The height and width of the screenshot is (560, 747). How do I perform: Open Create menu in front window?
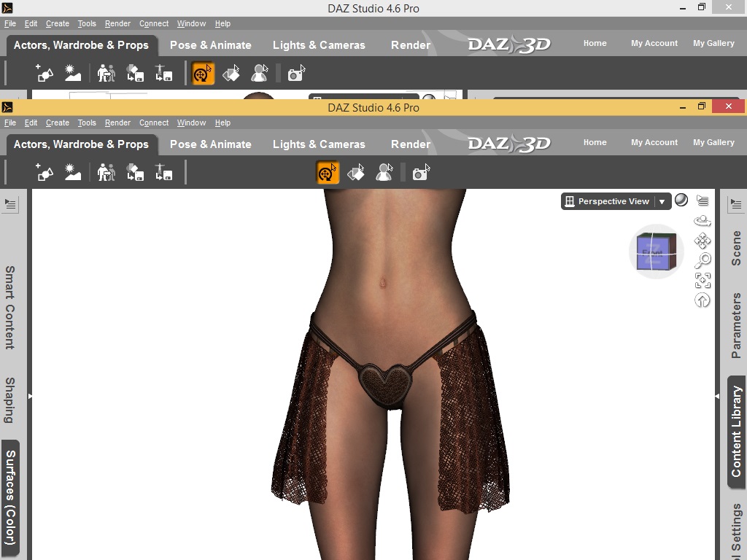click(58, 122)
